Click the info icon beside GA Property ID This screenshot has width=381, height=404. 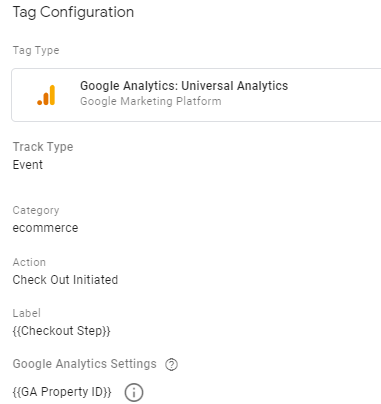134,392
